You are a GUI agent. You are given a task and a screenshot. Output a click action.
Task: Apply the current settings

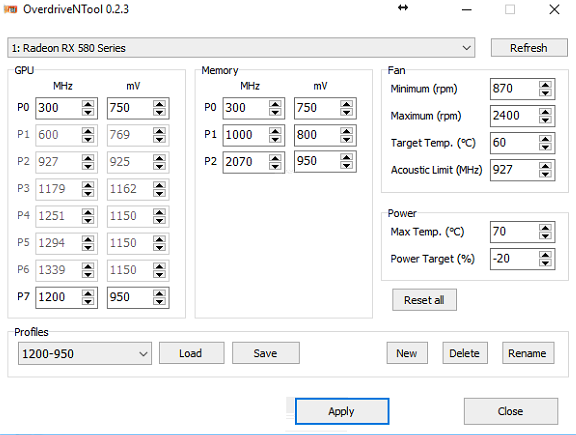point(342,411)
